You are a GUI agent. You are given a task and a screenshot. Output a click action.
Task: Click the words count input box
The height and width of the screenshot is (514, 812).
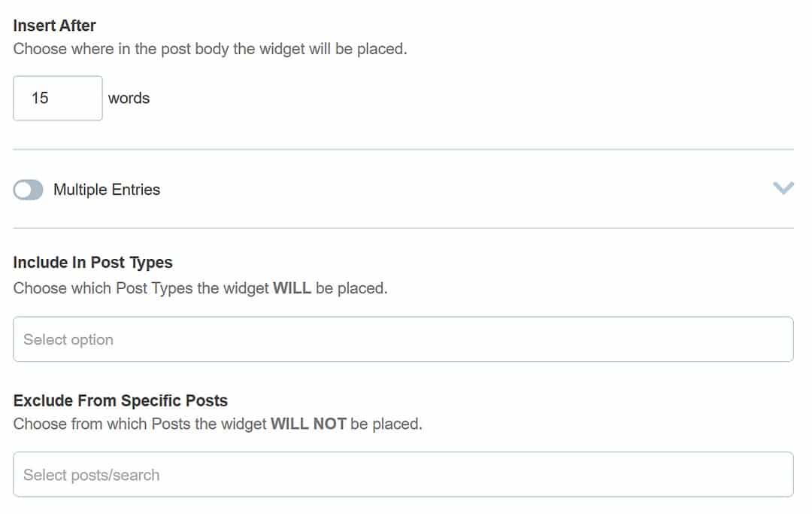(57, 98)
